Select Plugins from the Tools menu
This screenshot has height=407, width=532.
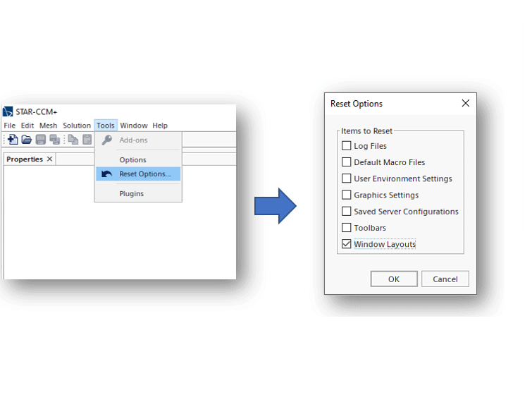[x=131, y=194]
